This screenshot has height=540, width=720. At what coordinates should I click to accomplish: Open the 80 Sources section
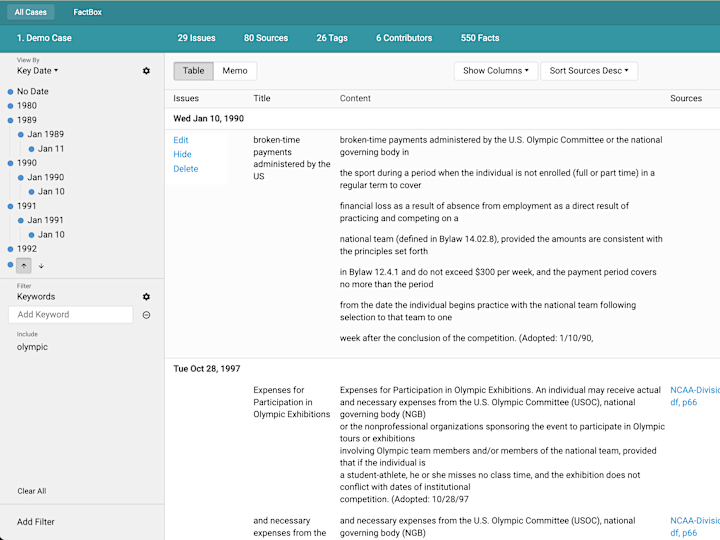(266, 38)
